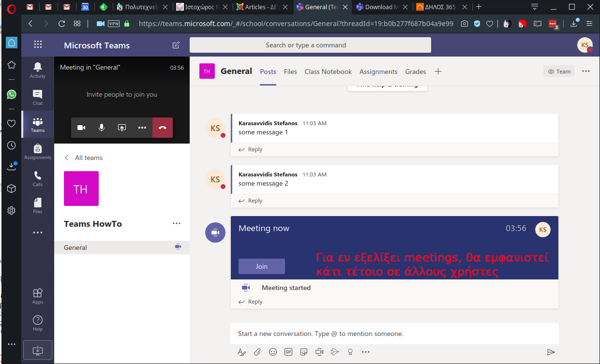Viewport: 600px width, 364px height.
Task: Attach a file with paperclip icon
Action: point(257,352)
